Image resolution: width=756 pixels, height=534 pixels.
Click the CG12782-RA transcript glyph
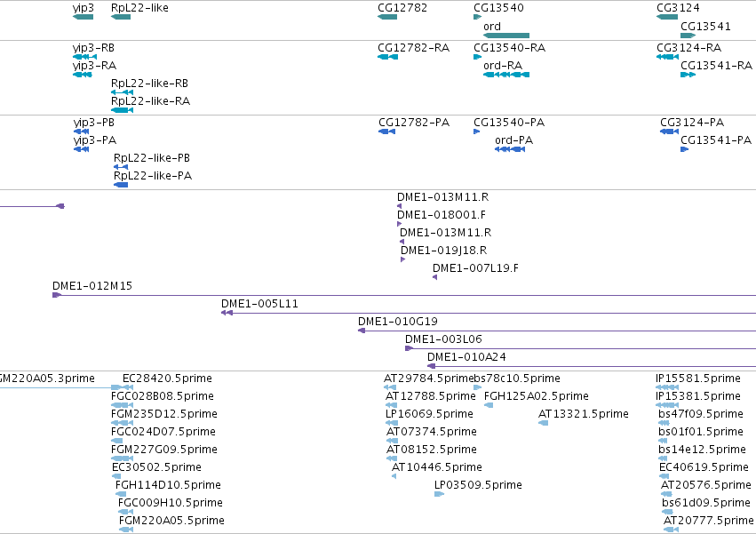pos(387,57)
